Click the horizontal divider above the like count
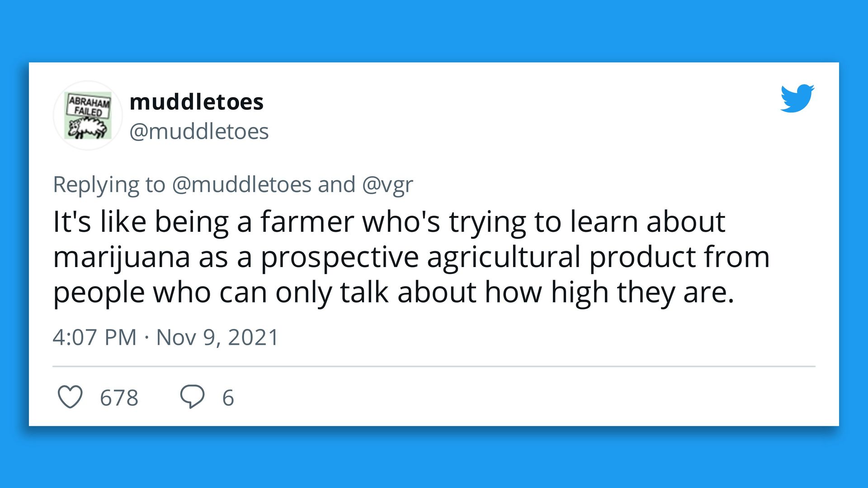This screenshot has width=868, height=488. [x=434, y=366]
